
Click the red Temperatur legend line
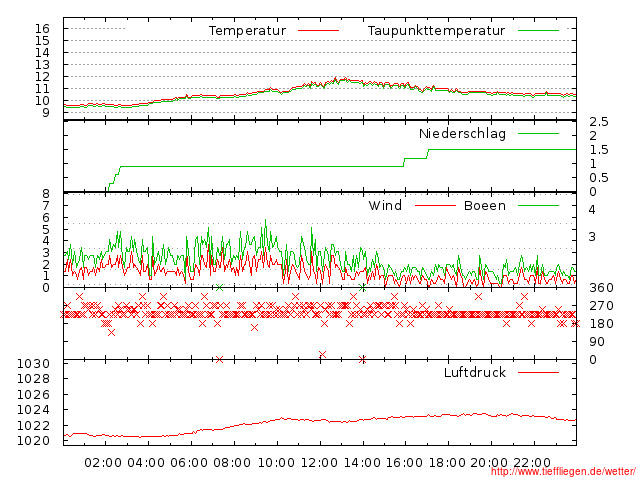318,31
